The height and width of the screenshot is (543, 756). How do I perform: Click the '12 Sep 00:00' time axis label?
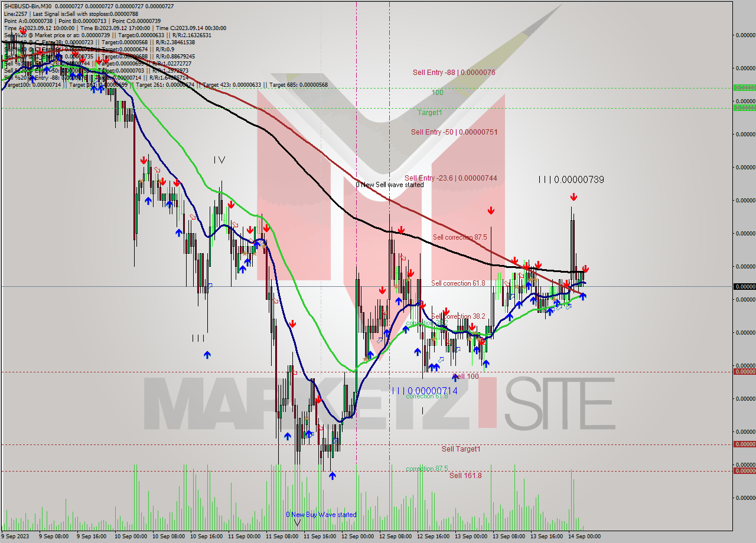tap(358, 537)
